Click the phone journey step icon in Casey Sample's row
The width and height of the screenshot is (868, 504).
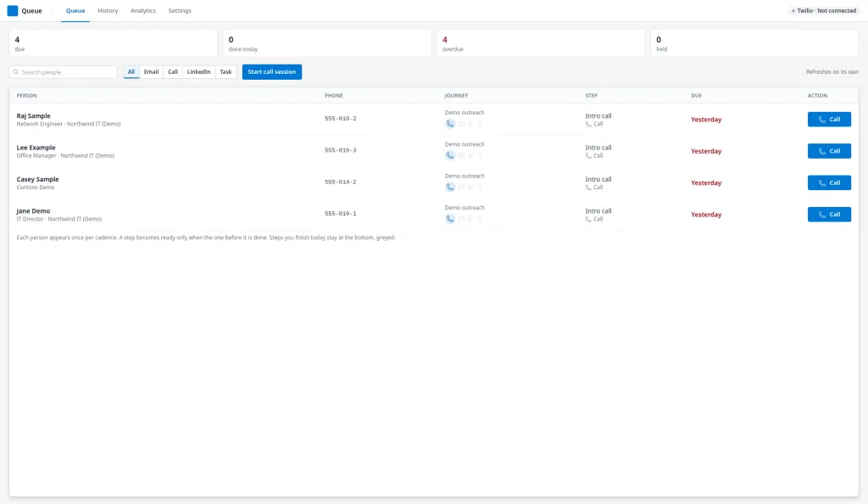450,188
